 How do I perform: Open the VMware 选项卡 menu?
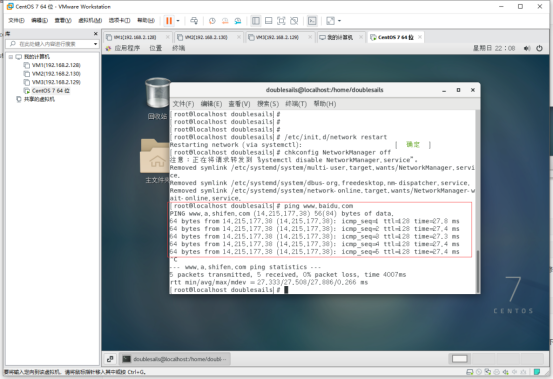pos(119,20)
